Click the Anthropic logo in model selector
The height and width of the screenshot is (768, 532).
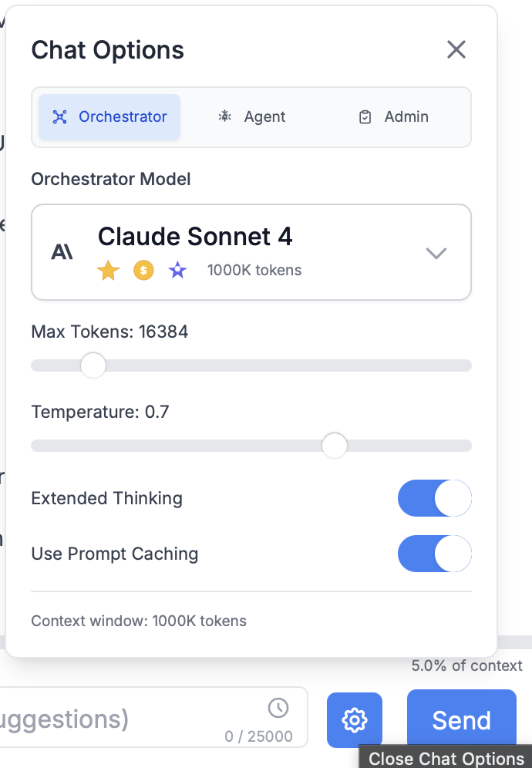click(62, 252)
